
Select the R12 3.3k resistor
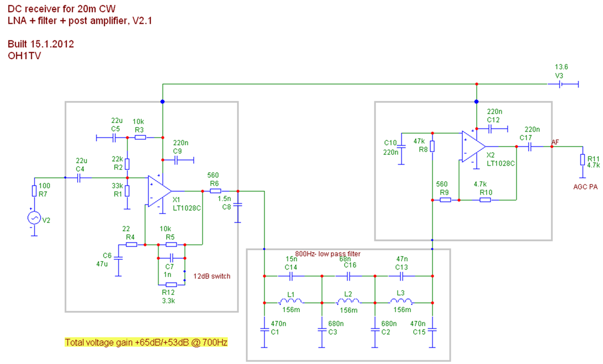pyautogui.click(x=171, y=284)
